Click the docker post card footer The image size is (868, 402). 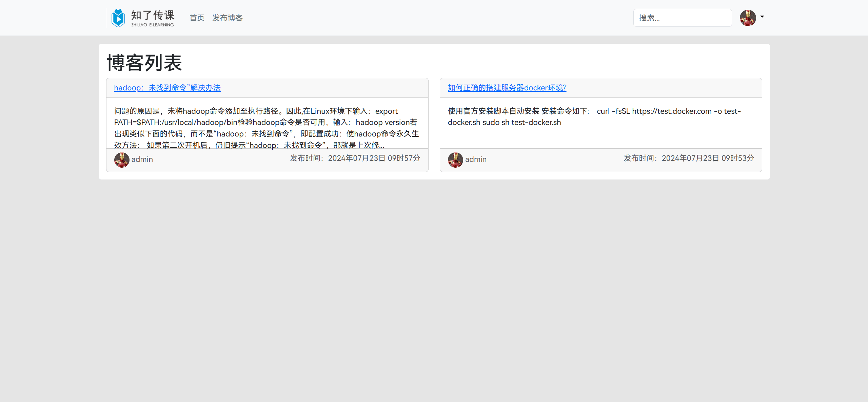point(601,160)
